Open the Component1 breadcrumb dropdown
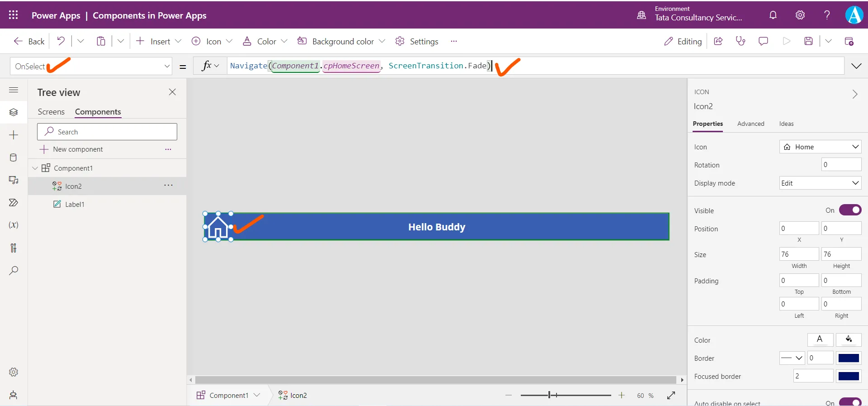Screen dimensions: 868x406 click(257, 395)
